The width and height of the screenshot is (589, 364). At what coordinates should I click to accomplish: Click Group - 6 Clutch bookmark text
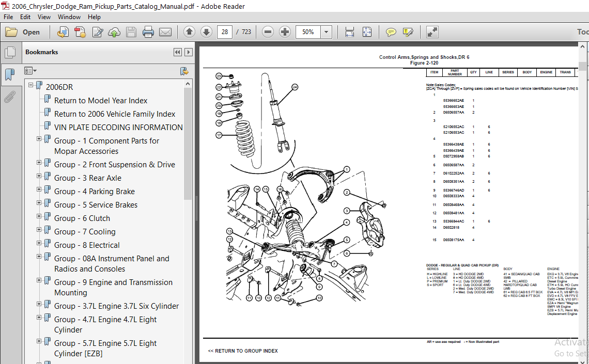coord(82,218)
